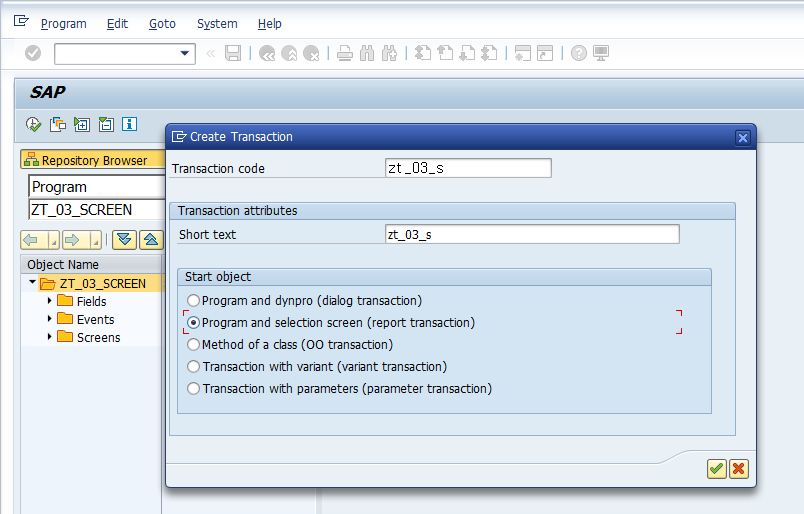804x514 pixels.
Task: Expand the Screens folder
Action: click(50, 337)
